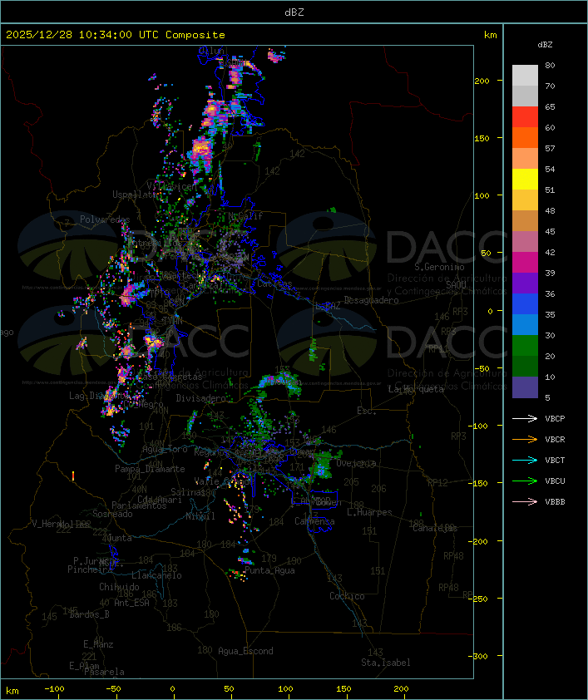The width and height of the screenshot is (588, 700).
Task: Click the 'RP12' road label
Action: tap(437, 482)
